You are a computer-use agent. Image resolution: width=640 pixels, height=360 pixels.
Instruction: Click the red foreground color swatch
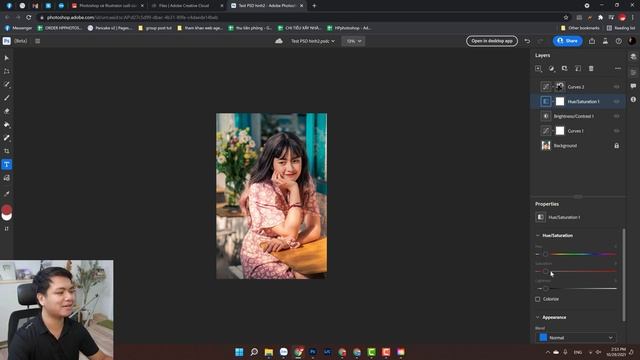pyautogui.click(x=7, y=209)
